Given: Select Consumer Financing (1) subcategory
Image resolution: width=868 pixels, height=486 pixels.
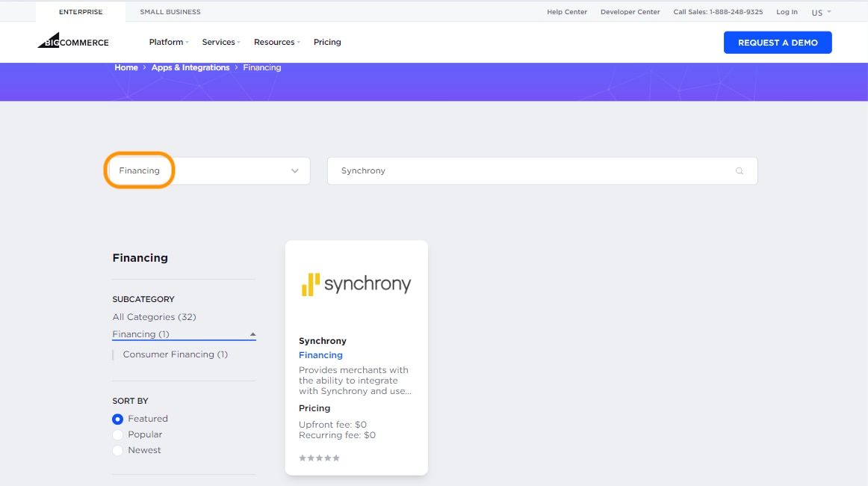Looking at the screenshot, I should tap(175, 354).
